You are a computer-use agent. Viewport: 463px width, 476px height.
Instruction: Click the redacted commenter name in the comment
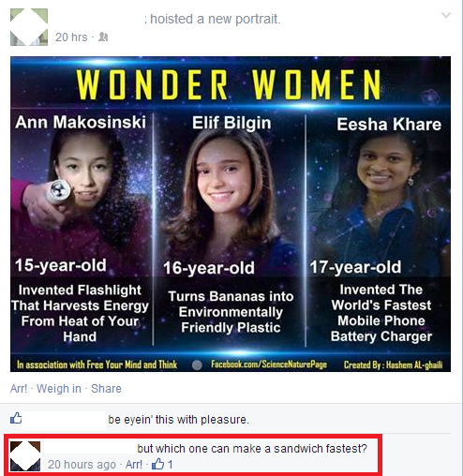pyautogui.click(x=89, y=448)
